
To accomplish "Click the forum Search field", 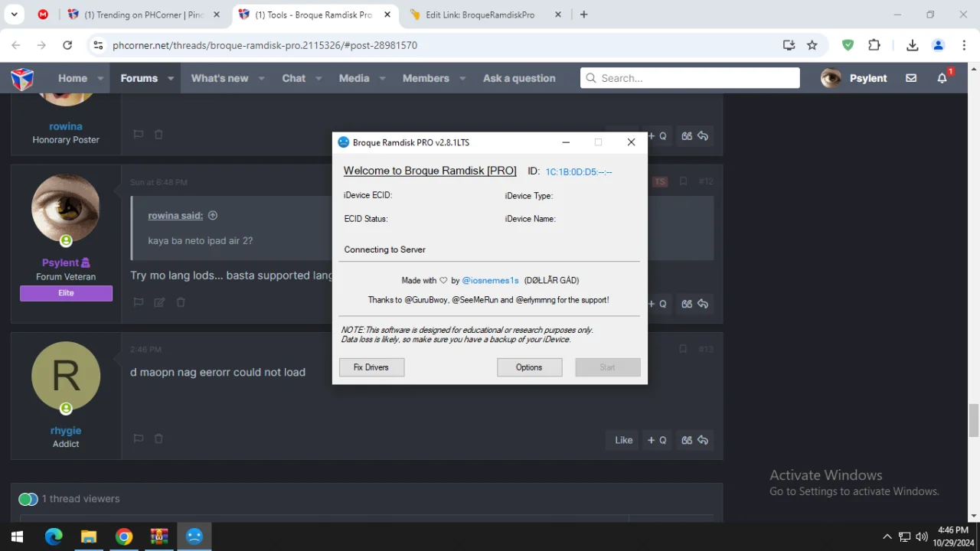I will (x=690, y=78).
